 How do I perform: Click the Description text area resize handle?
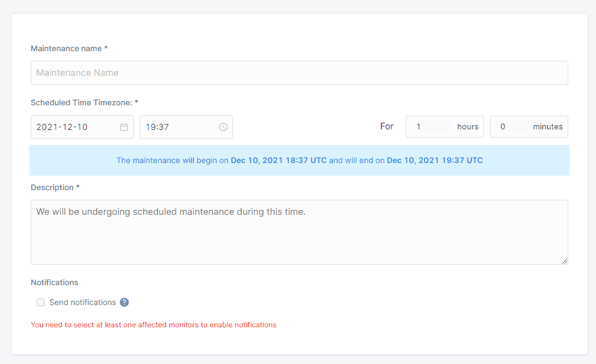pyautogui.click(x=564, y=261)
